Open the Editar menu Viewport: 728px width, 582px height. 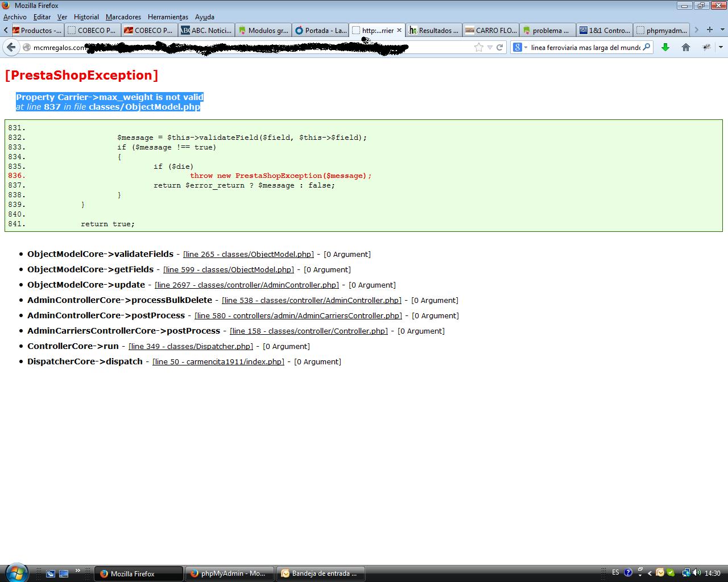[42, 17]
